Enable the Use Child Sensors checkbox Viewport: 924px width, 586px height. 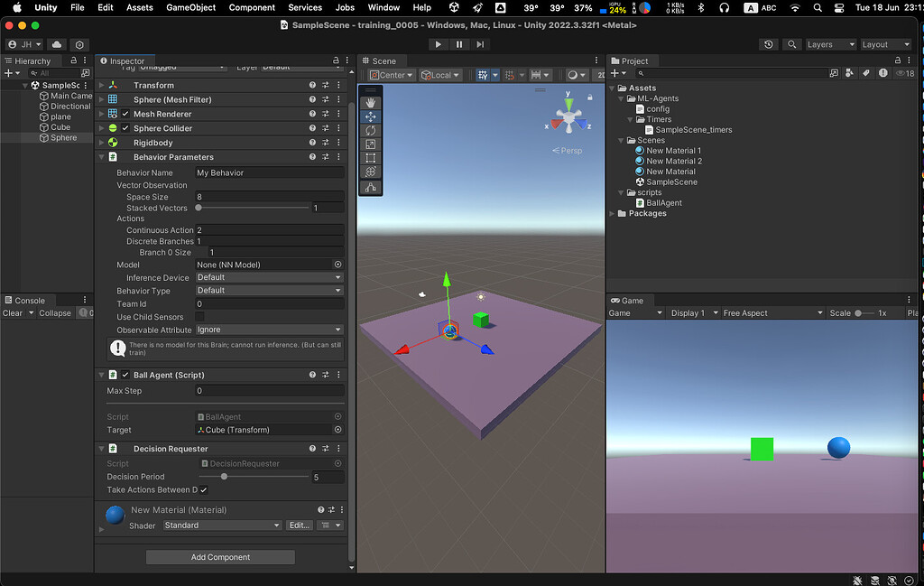[x=199, y=317]
